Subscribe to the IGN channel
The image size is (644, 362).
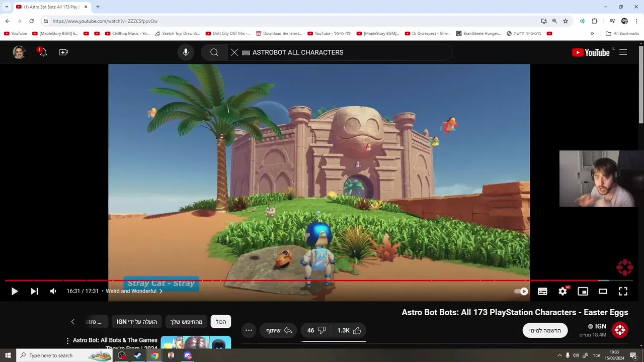[545, 330]
